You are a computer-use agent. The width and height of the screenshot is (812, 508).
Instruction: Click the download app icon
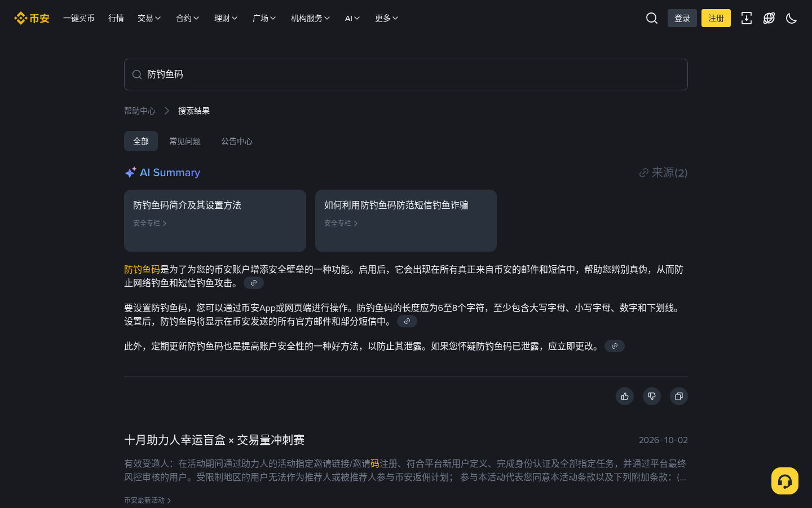tap(747, 18)
